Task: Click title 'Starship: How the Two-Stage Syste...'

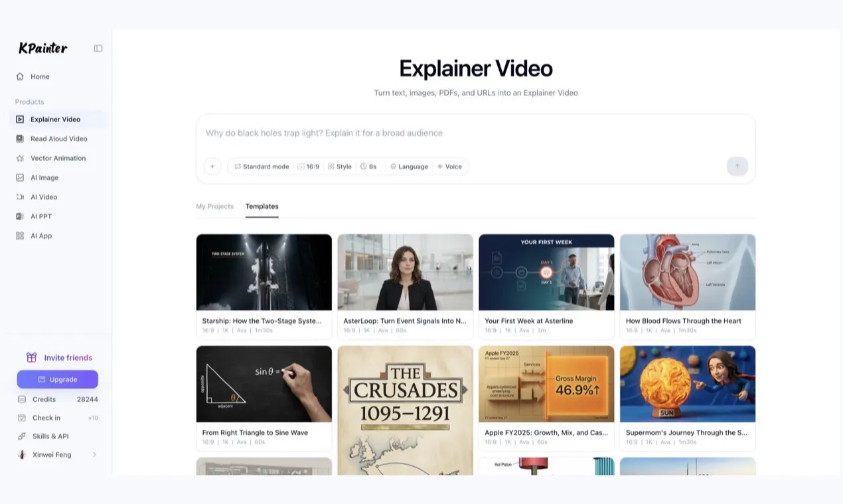Action: pos(262,321)
